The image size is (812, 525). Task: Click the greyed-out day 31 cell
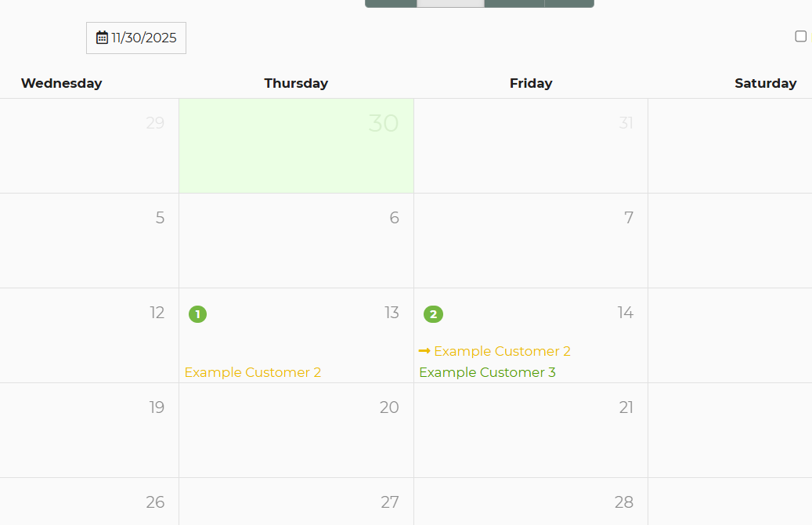click(x=531, y=146)
